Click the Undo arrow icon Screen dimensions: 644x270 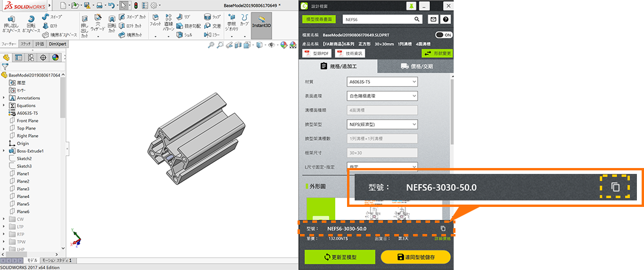click(x=111, y=5)
